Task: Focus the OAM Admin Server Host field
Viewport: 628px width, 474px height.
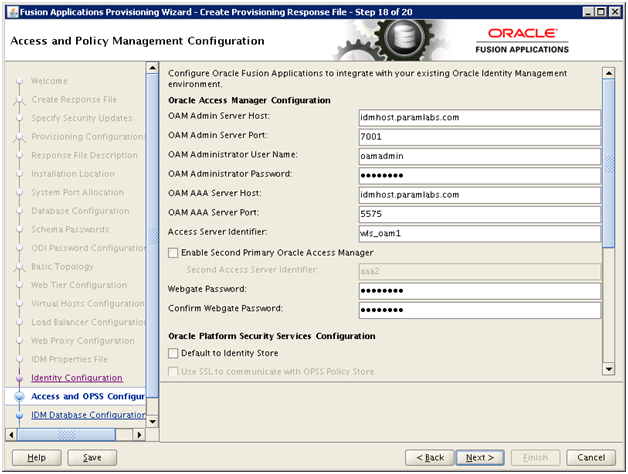Action: point(480,117)
